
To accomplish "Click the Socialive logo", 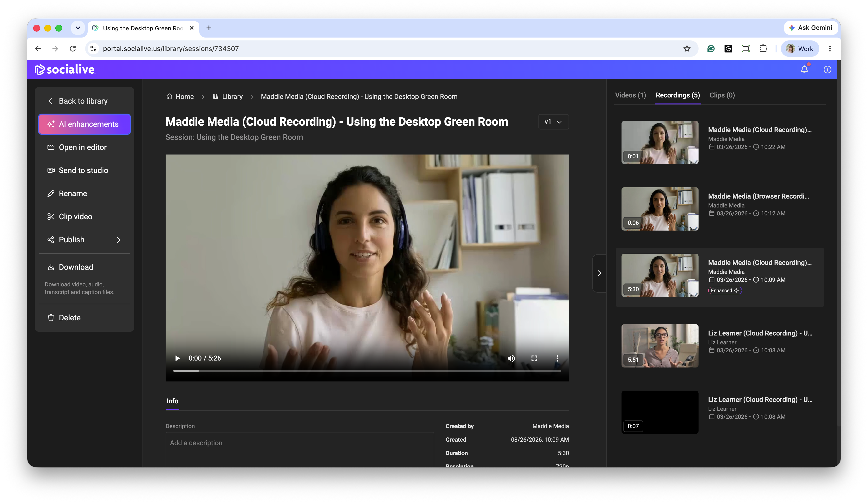I will (x=65, y=70).
